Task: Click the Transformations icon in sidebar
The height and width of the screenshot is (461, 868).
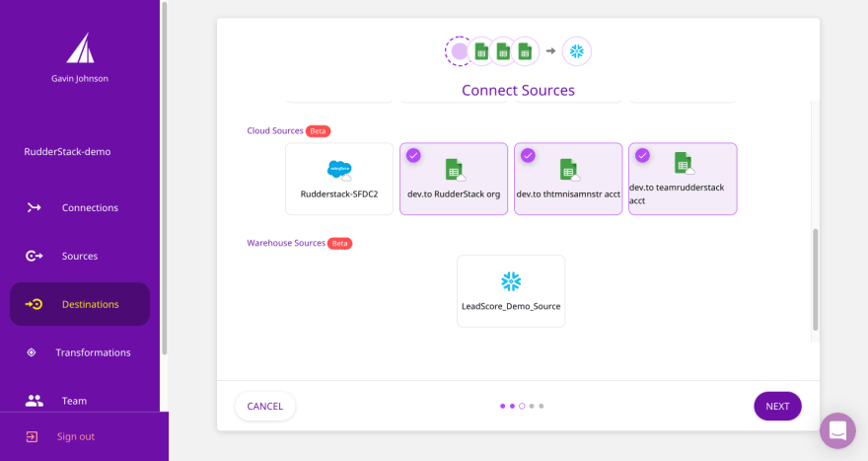Action: pyautogui.click(x=32, y=352)
